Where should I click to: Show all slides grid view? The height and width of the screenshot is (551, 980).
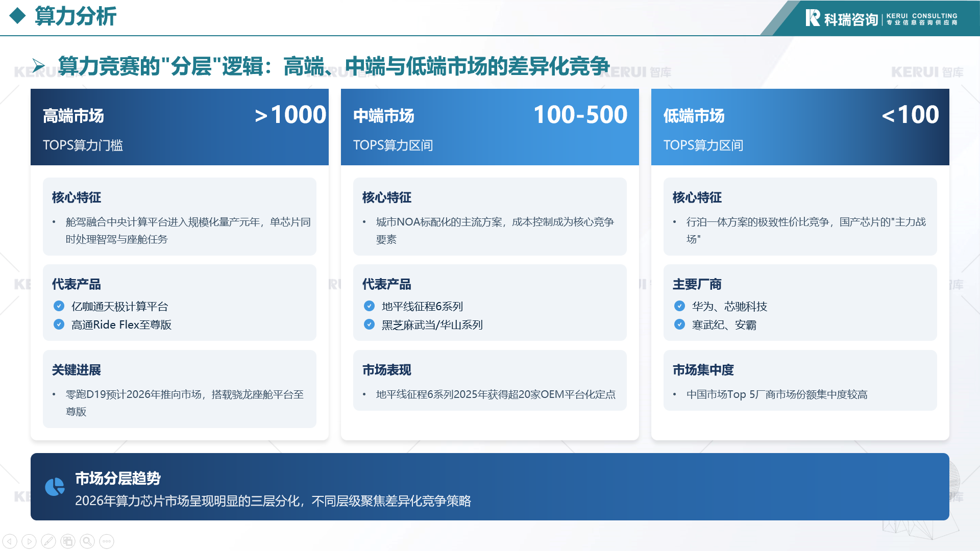coord(68,541)
